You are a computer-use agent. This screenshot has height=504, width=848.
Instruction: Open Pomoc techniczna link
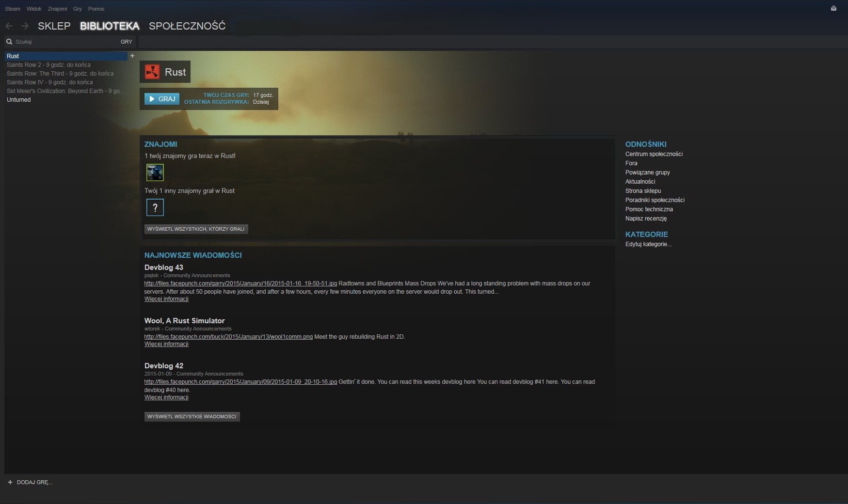pos(649,209)
